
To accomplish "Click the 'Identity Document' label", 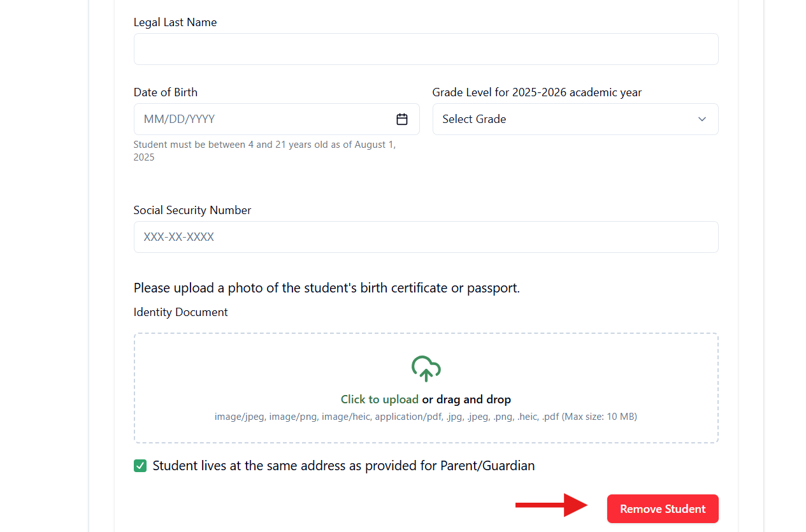I will point(181,312).
